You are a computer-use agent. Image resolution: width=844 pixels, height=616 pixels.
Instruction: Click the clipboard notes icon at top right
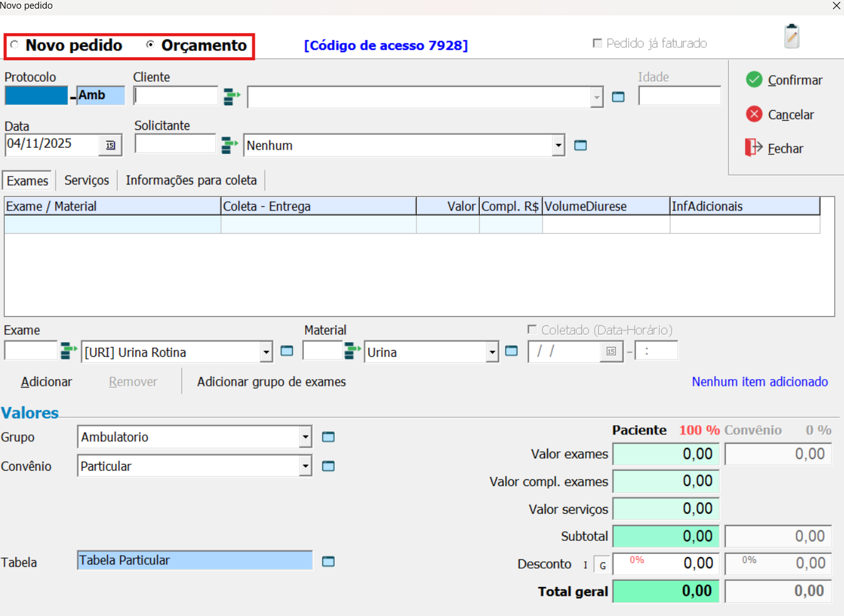[792, 36]
